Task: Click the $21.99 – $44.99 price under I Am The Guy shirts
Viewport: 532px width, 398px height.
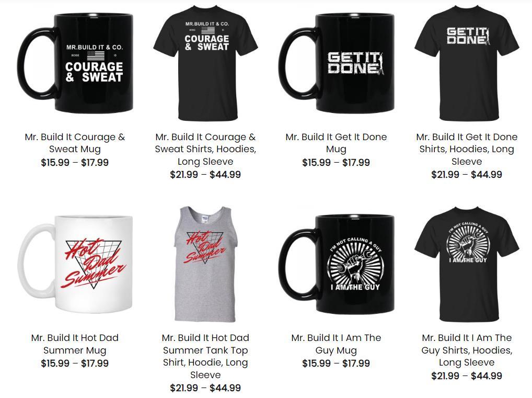Action: pos(467,376)
